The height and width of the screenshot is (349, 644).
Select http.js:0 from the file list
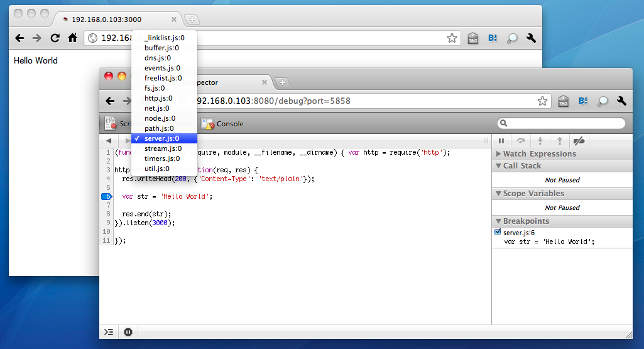[158, 98]
